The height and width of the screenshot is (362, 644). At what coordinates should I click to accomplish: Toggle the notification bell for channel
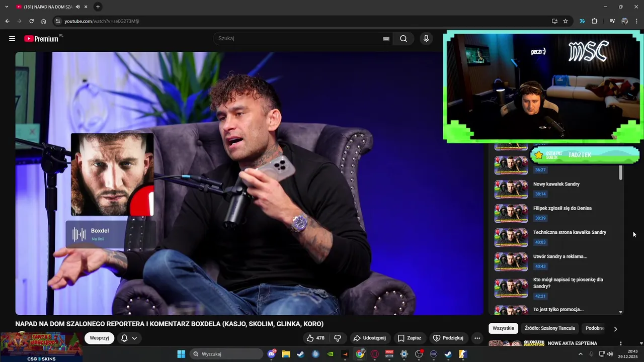[x=124, y=338]
